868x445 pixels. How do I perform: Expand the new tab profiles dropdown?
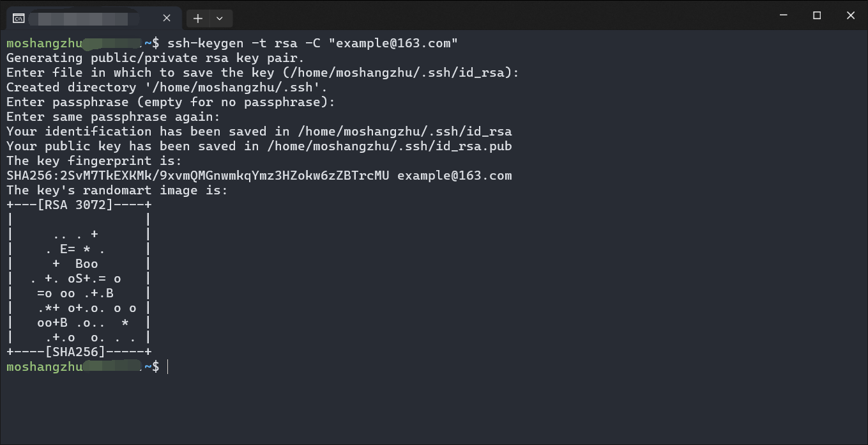(220, 19)
